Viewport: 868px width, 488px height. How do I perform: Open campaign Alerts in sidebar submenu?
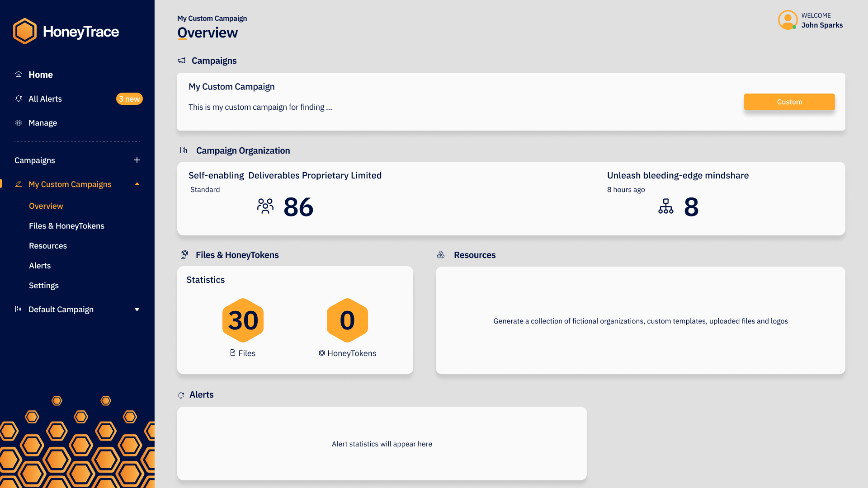coord(40,266)
